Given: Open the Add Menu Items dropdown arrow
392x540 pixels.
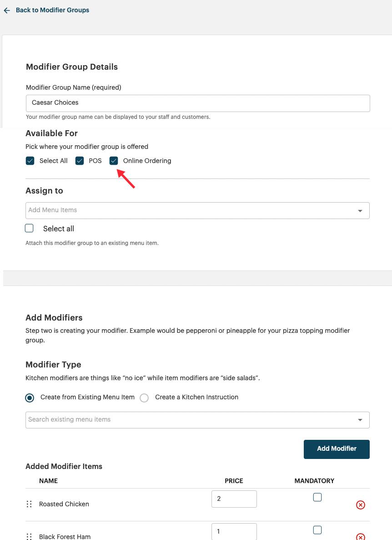Looking at the screenshot, I should tap(360, 210).
